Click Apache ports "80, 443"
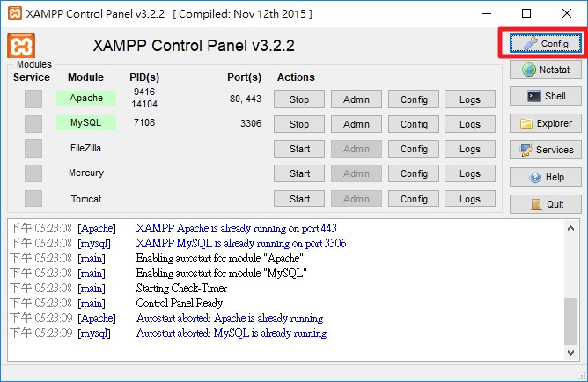Image resolution: width=588 pixels, height=382 pixels. point(246,99)
